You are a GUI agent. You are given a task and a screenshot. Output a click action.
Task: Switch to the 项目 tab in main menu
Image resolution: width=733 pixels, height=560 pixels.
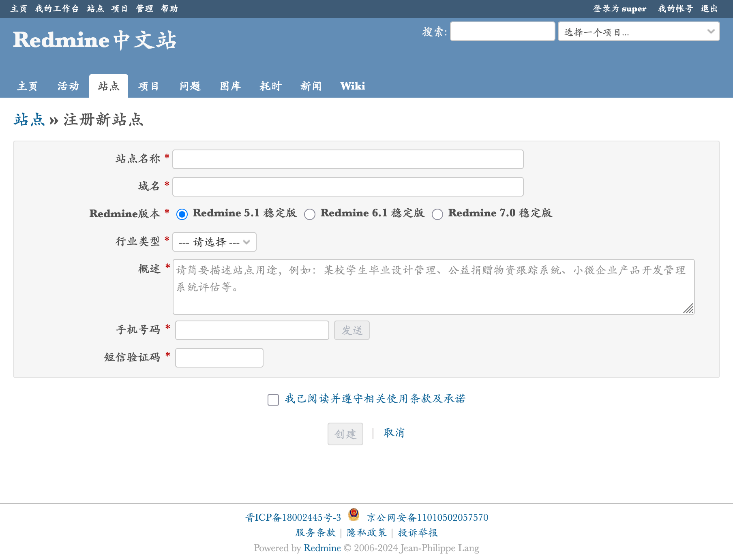(x=149, y=86)
